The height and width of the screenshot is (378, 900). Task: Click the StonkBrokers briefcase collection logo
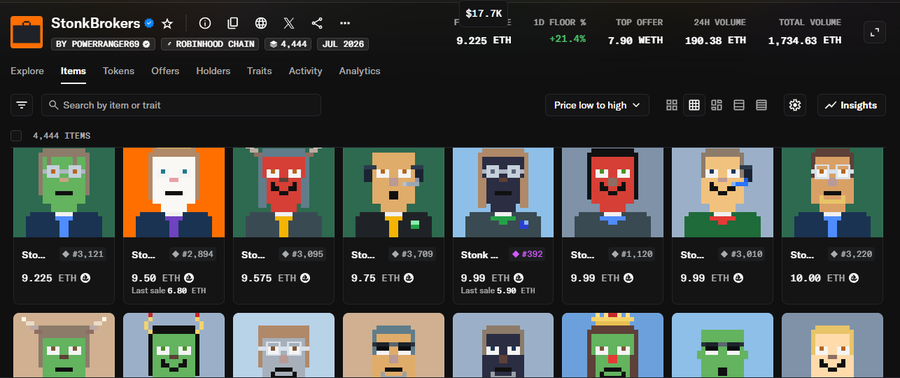[26, 32]
